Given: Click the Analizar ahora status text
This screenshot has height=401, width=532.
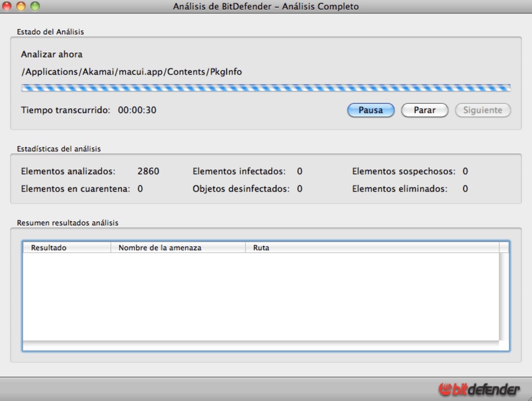Looking at the screenshot, I should [x=52, y=54].
